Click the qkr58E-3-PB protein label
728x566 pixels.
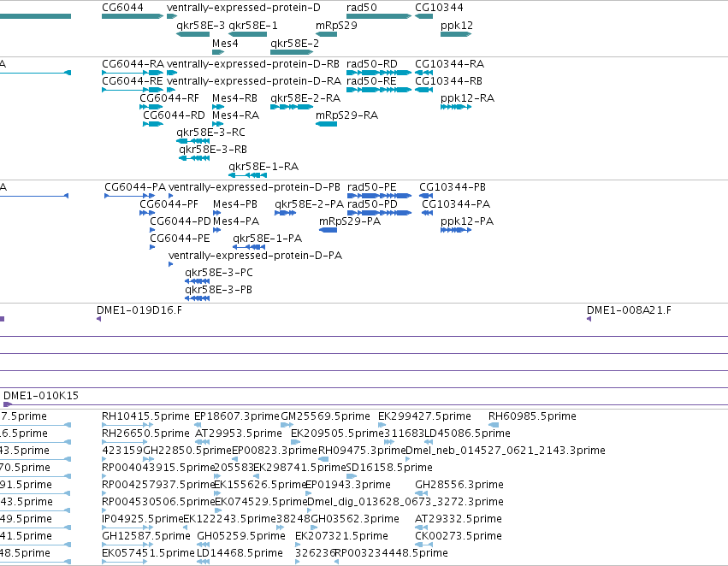219,290
